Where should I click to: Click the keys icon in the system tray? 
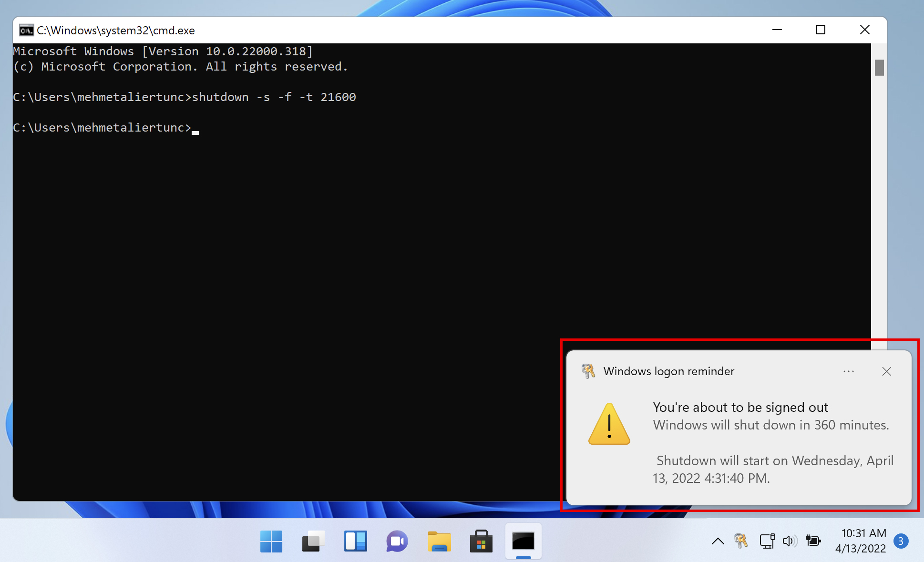coord(741,541)
